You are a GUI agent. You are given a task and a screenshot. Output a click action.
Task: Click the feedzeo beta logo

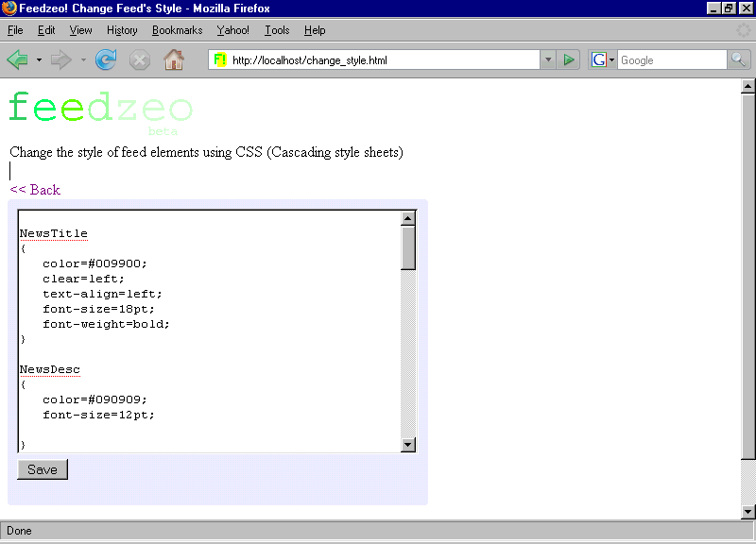(100, 110)
